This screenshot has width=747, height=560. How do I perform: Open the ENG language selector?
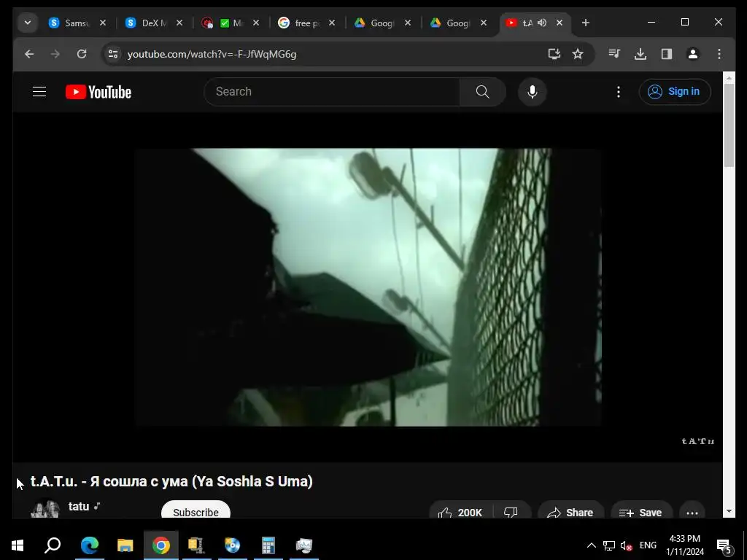(648, 545)
